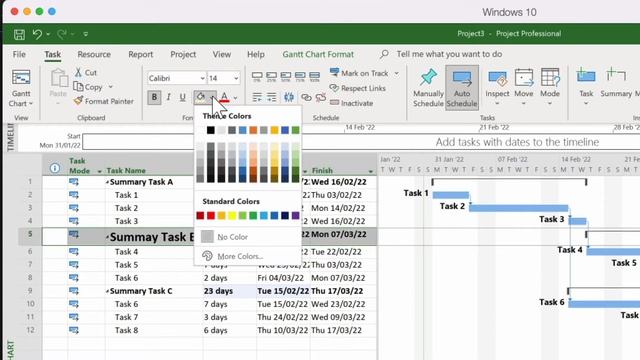
Task: Click the Split Task icon
Action: click(289, 97)
